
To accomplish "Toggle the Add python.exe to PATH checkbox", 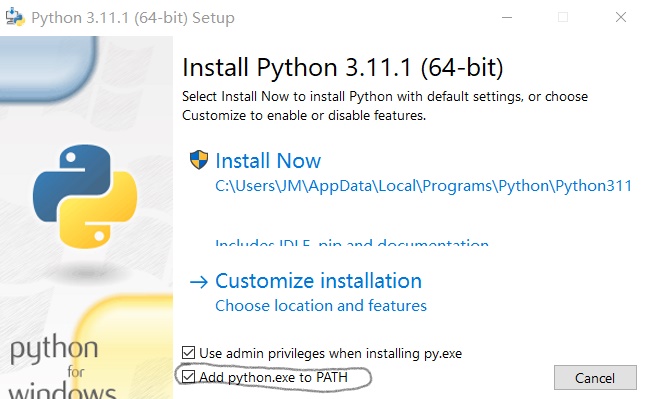I will point(188,377).
